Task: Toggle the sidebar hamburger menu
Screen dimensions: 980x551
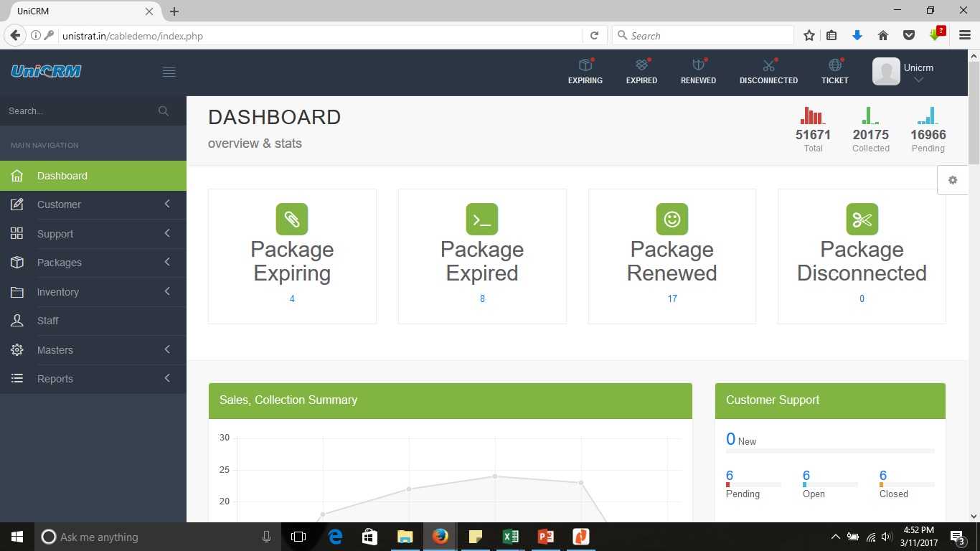Action: [x=169, y=72]
